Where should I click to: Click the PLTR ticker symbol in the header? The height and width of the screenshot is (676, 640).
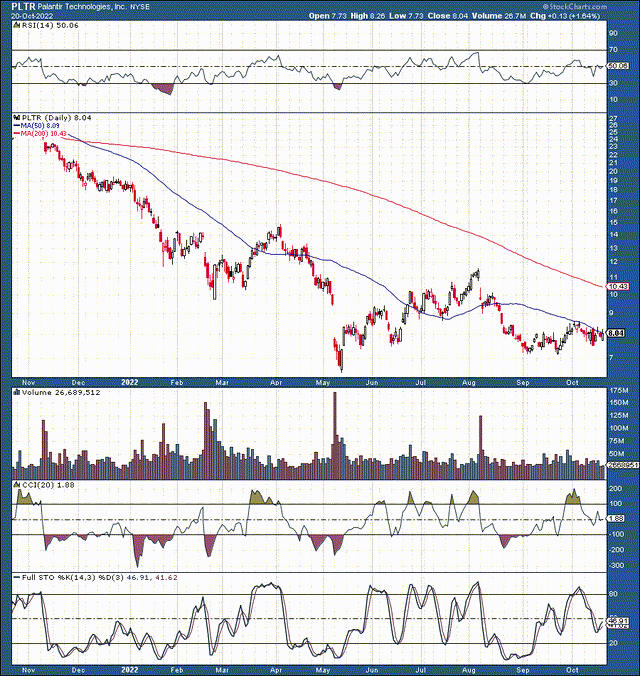click(23, 6)
